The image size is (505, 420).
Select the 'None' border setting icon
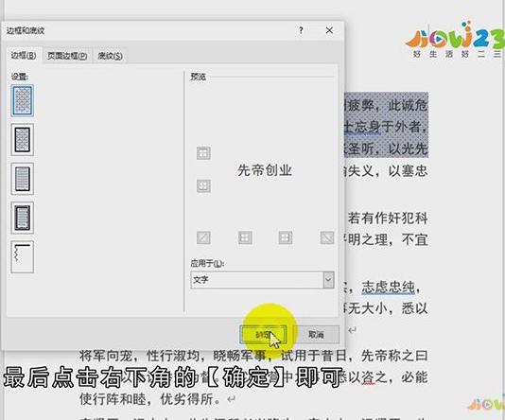pyautogui.click(x=22, y=100)
